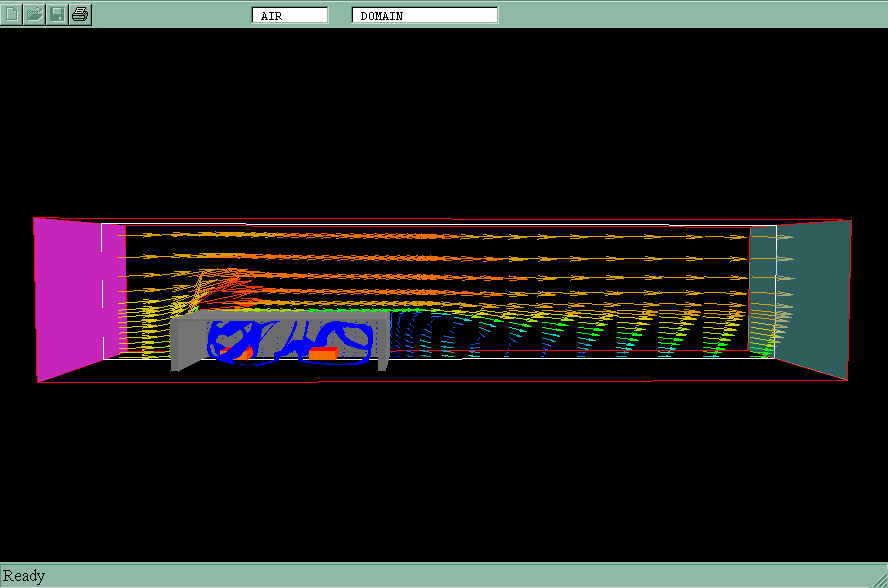Image resolution: width=888 pixels, height=588 pixels.
Task: Open a file with the folder icon
Action: click(x=34, y=14)
